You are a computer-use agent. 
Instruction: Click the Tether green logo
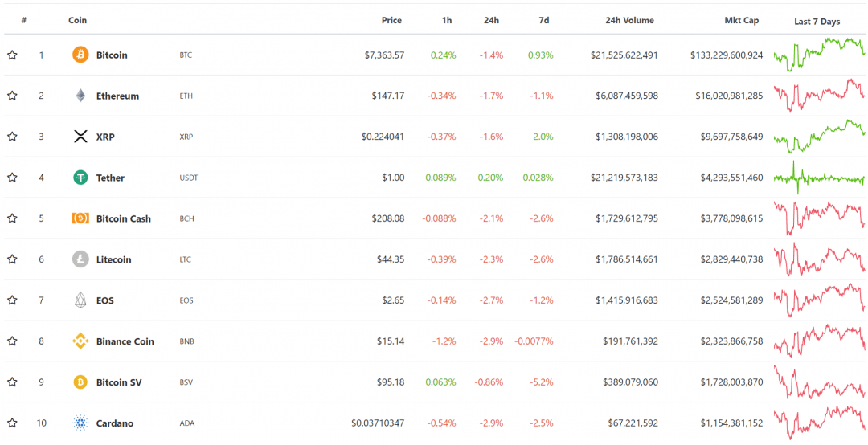[80, 178]
